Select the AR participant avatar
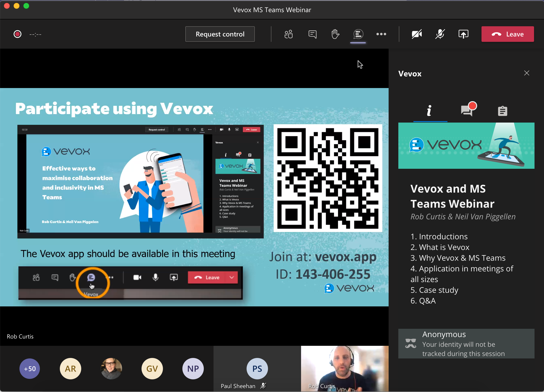This screenshot has height=392, width=544. (71, 369)
